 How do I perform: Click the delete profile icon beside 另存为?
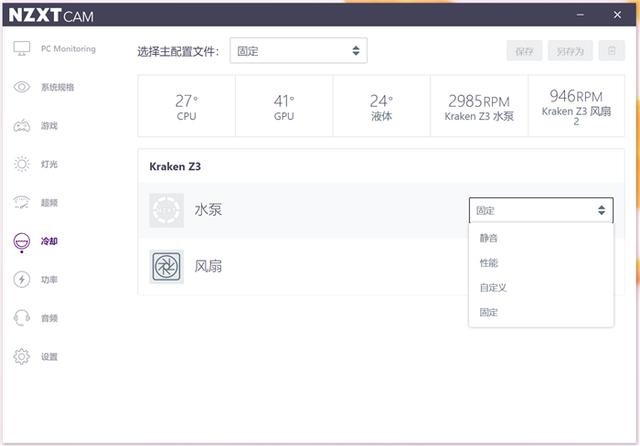click(x=611, y=51)
